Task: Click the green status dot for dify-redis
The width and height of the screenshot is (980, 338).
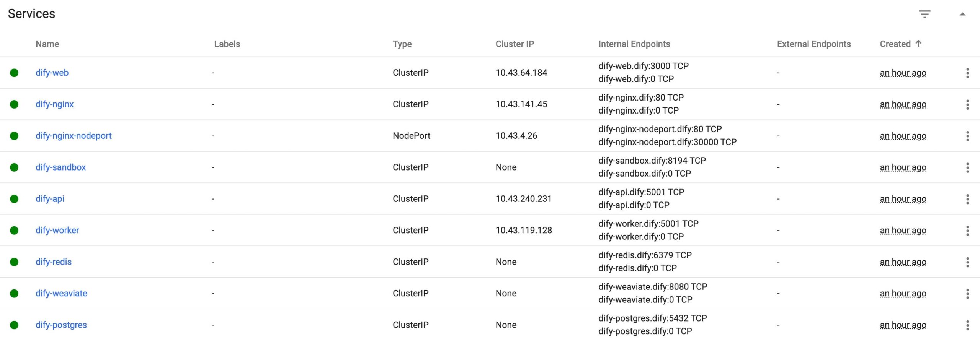Action: point(14,262)
